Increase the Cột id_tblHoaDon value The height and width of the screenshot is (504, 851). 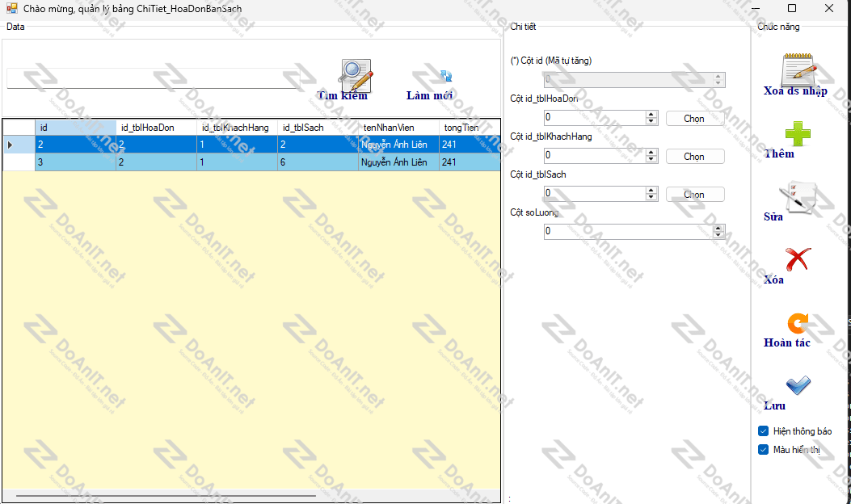pos(651,114)
